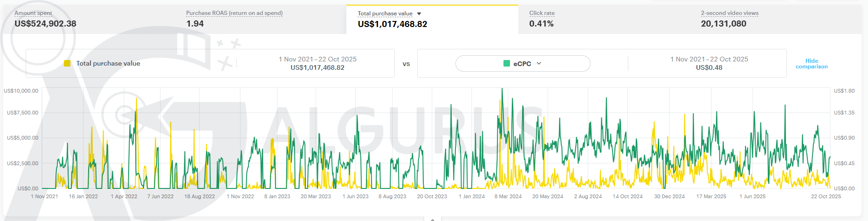Open the 2-second video views tab

coord(729,19)
